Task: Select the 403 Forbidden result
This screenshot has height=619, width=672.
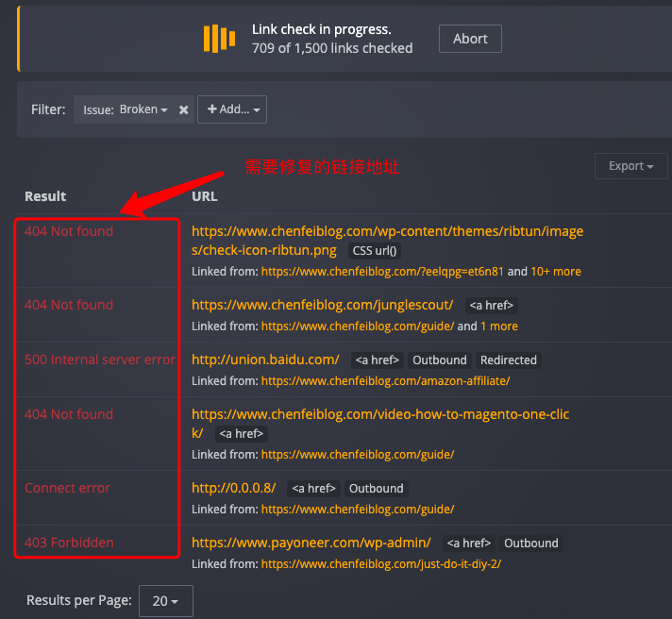Action: (69, 543)
